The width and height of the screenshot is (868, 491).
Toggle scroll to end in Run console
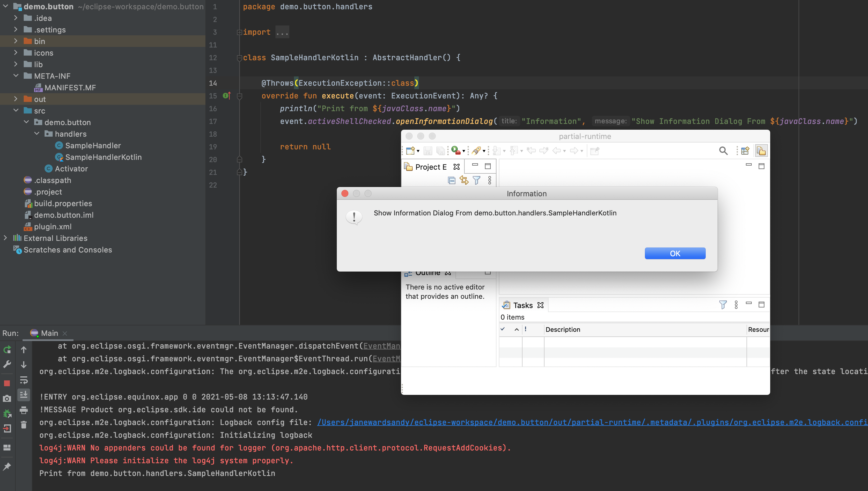click(24, 395)
